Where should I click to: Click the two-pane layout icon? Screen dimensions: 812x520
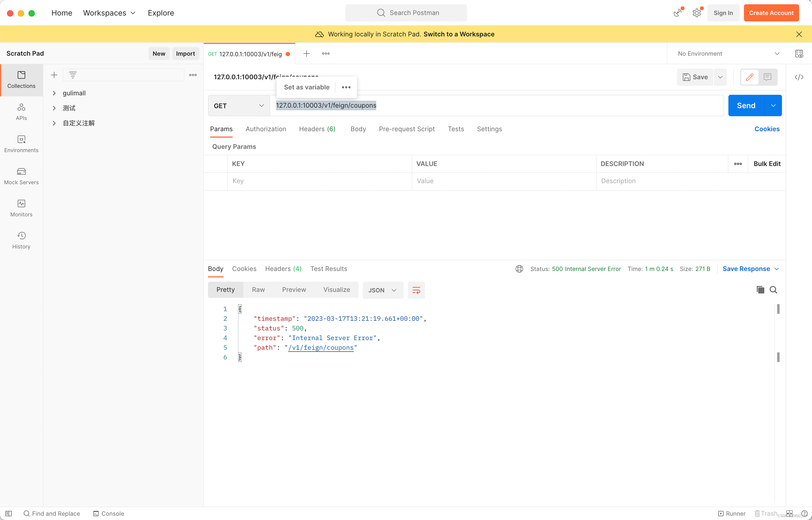pyautogui.click(x=790, y=514)
